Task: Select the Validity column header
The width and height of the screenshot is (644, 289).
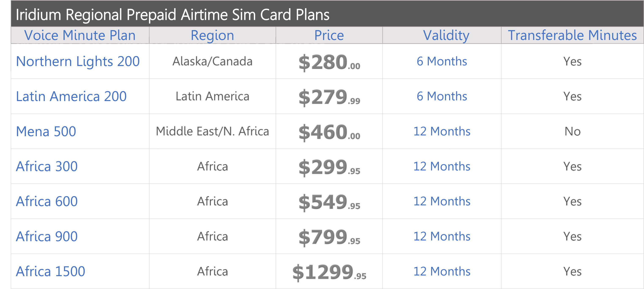Action: (446, 35)
